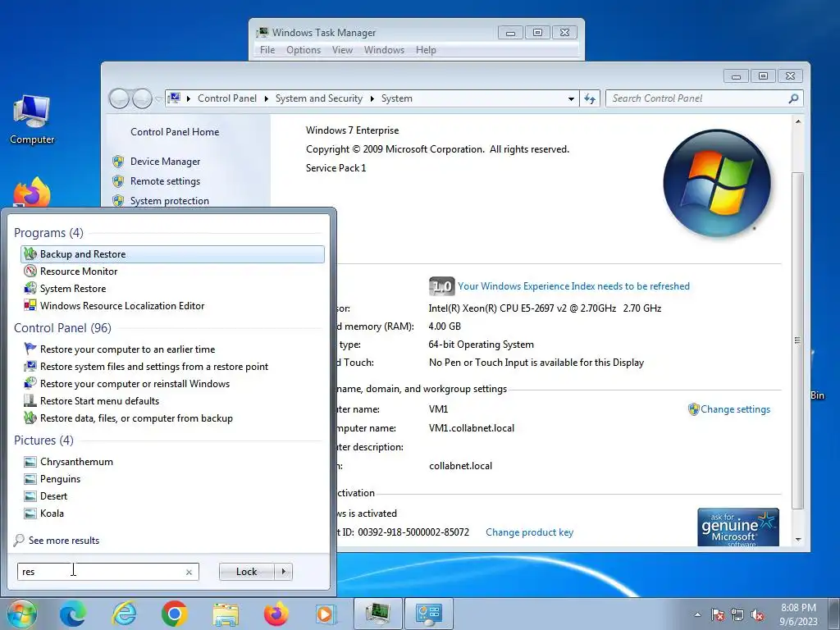840x630 pixels.
Task: Open Remote settings link
Action: [165, 181]
